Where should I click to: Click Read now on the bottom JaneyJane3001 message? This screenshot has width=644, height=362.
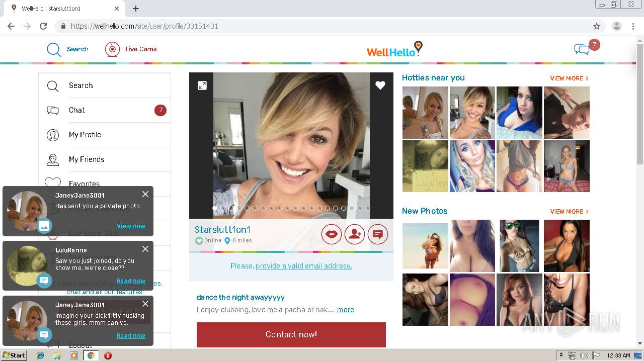tap(131, 336)
